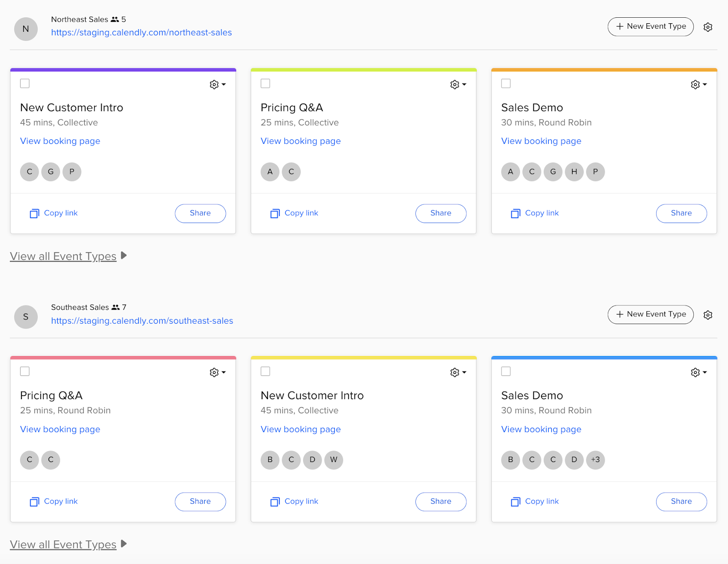728x564 pixels.
Task: Select Northeast Sales Demo checkbox
Action: coord(506,83)
